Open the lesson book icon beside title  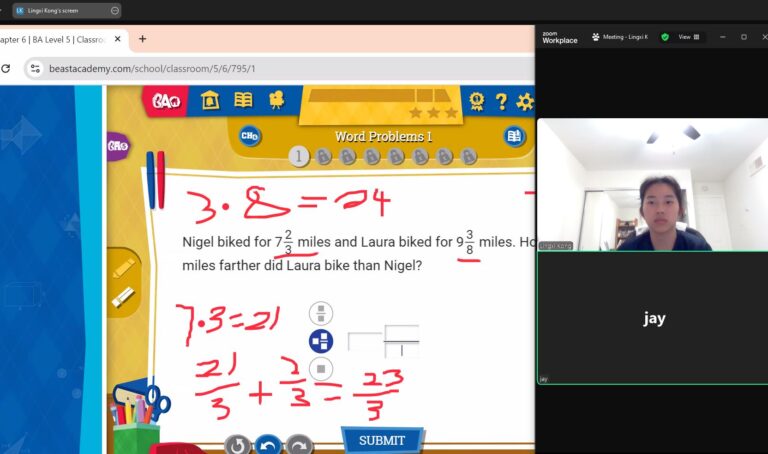point(514,136)
